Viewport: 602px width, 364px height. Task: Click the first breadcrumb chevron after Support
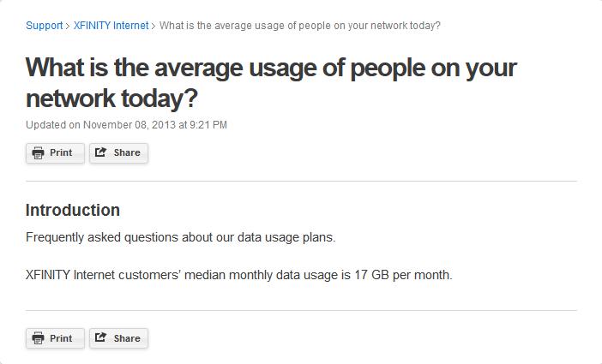[x=68, y=26]
